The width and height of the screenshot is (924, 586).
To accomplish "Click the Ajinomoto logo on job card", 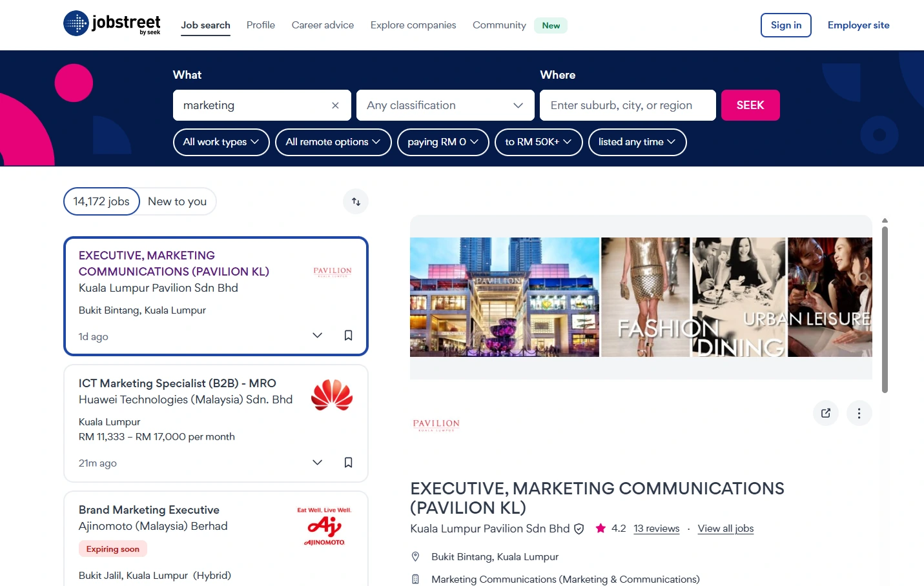I will 324,527.
